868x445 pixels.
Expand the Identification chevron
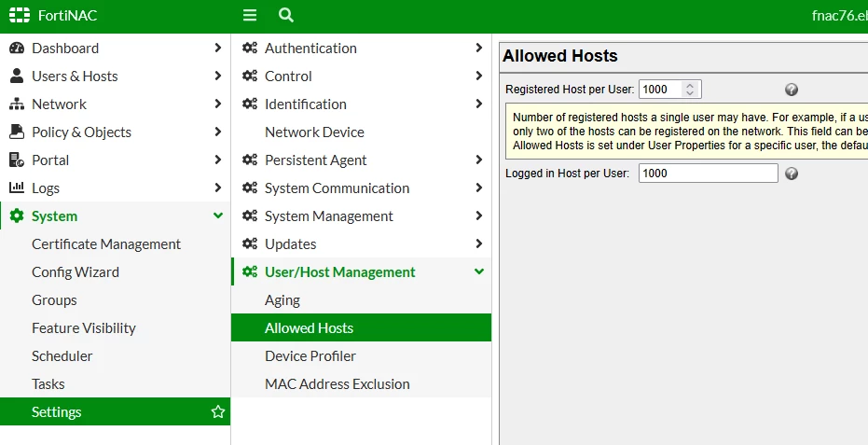479,104
